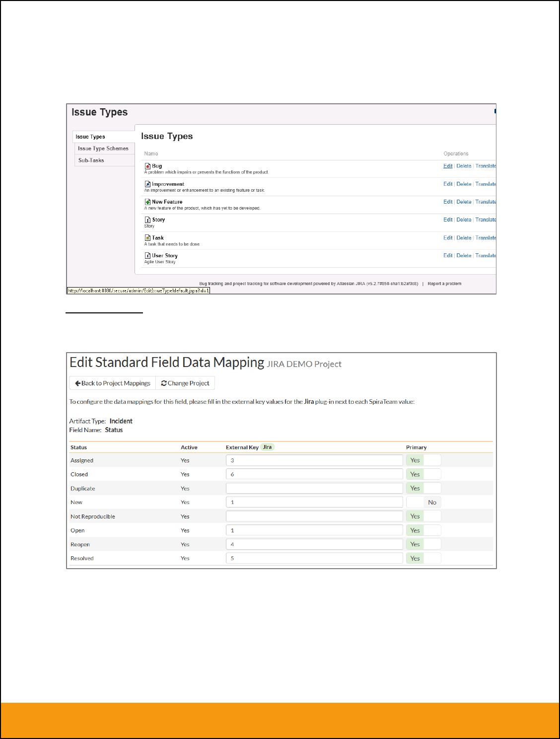Image resolution: width=560 pixels, height=739 pixels.
Task: Toggle Primary switch for Resolved status
Action: 423,559
